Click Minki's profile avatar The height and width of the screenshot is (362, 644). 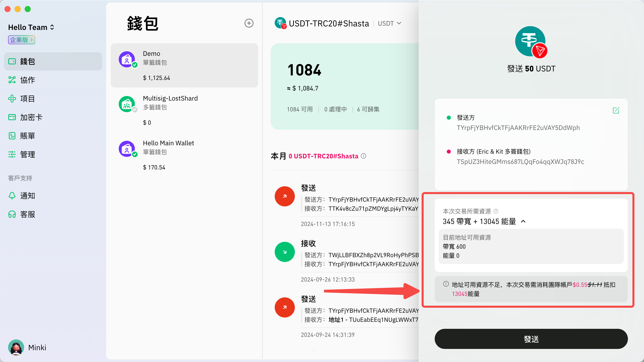16,347
